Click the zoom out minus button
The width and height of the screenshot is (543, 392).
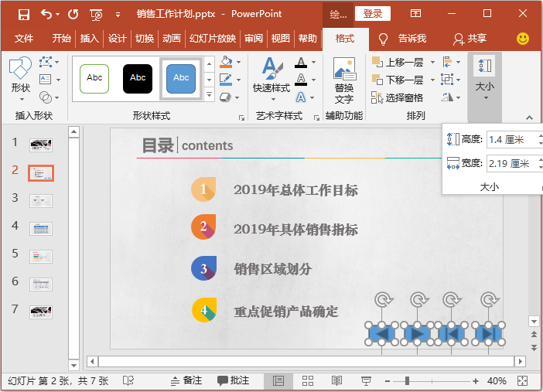coord(388,381)
